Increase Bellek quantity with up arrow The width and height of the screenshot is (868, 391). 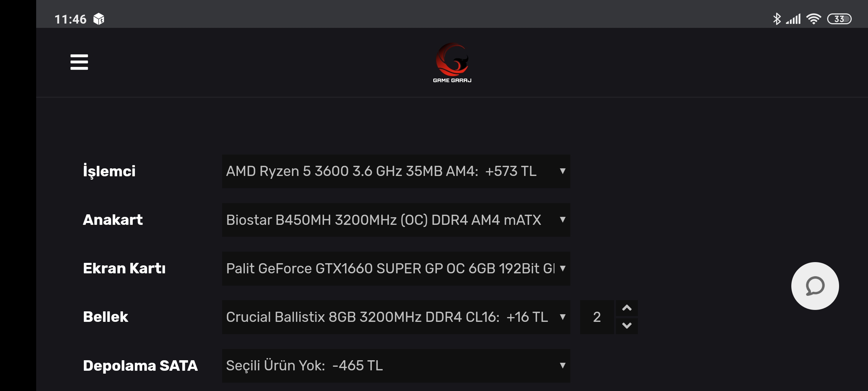pos(627,308)
